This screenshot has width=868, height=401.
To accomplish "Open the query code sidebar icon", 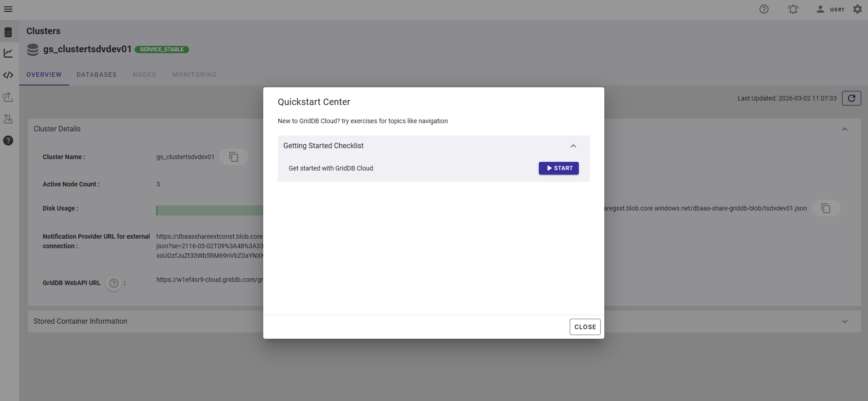I will coord(8,75).
